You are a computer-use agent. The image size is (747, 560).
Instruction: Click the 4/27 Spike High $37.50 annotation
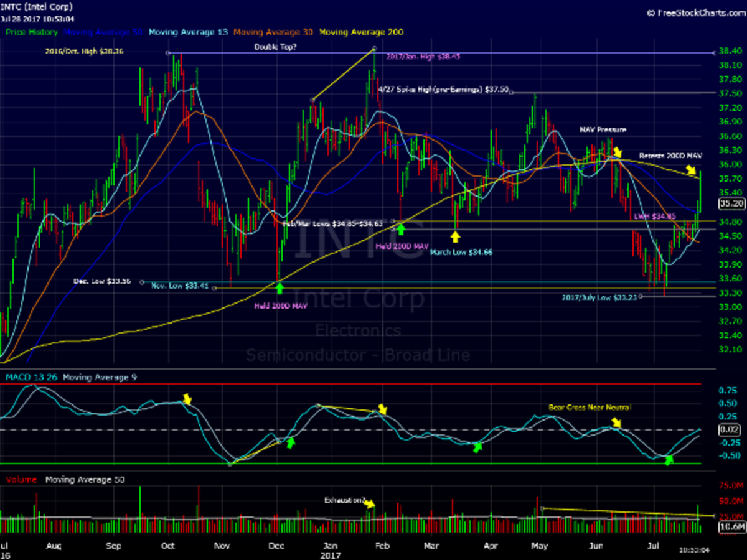point(444,90)
